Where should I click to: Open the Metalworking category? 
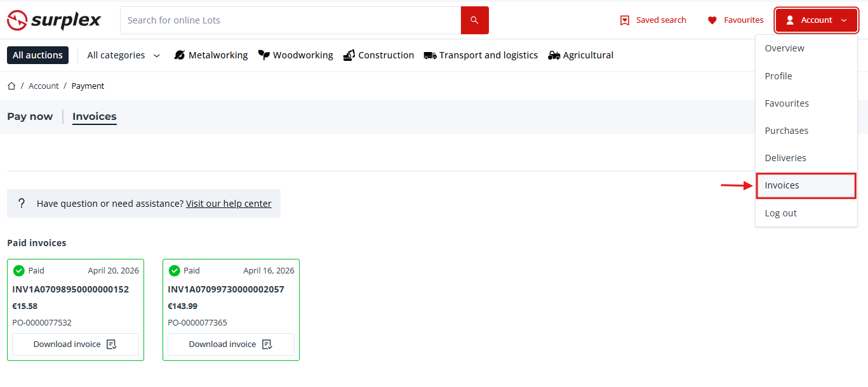click(x=211, y=55)
